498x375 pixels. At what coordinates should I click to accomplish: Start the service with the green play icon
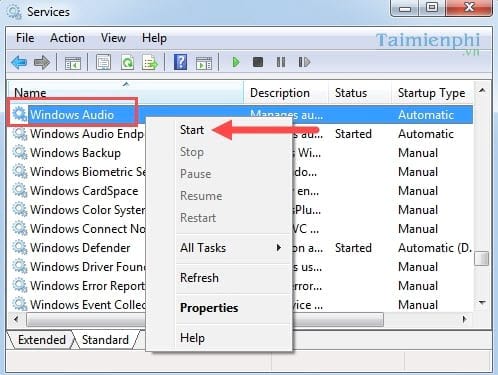tap(236, 62)
